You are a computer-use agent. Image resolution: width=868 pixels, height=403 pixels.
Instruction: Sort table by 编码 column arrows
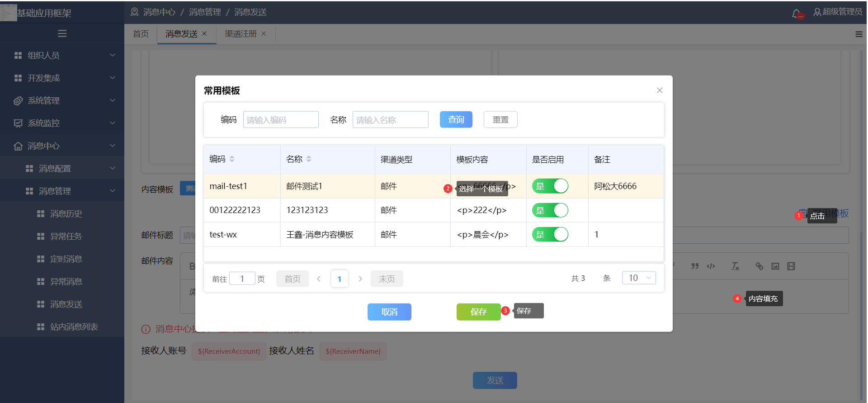(232, 159)
